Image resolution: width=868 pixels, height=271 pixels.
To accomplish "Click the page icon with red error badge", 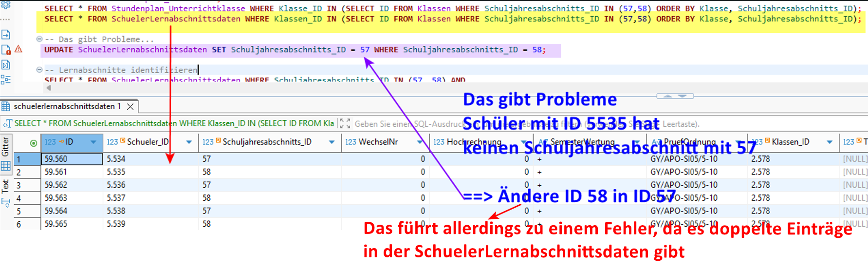I will click(x=6, y=50).
